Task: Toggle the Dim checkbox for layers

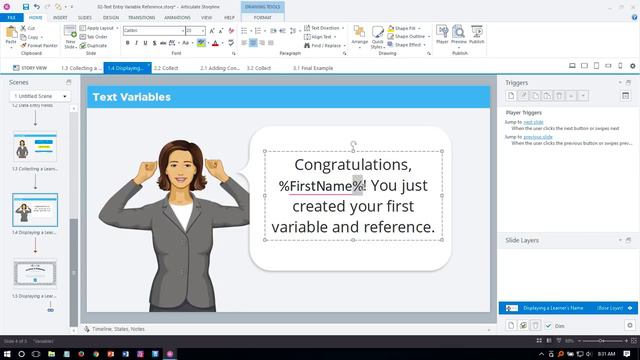Action: pos(548,326)
